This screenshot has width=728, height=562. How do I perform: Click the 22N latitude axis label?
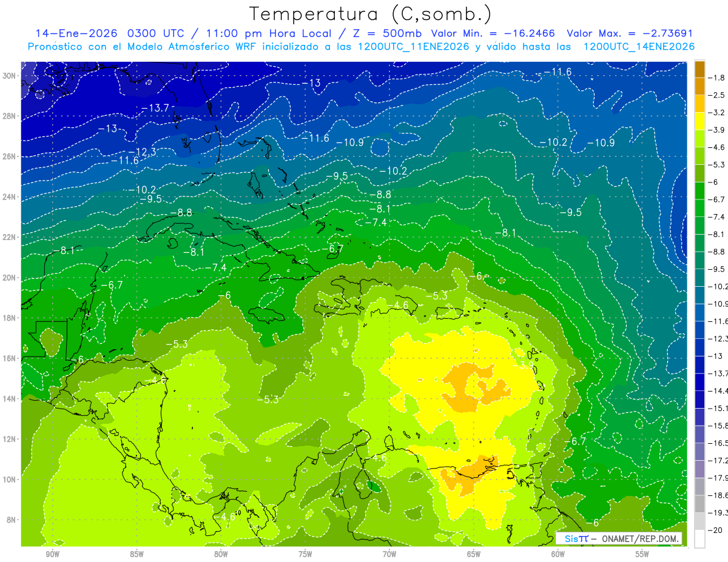click(x=10, y=237)
